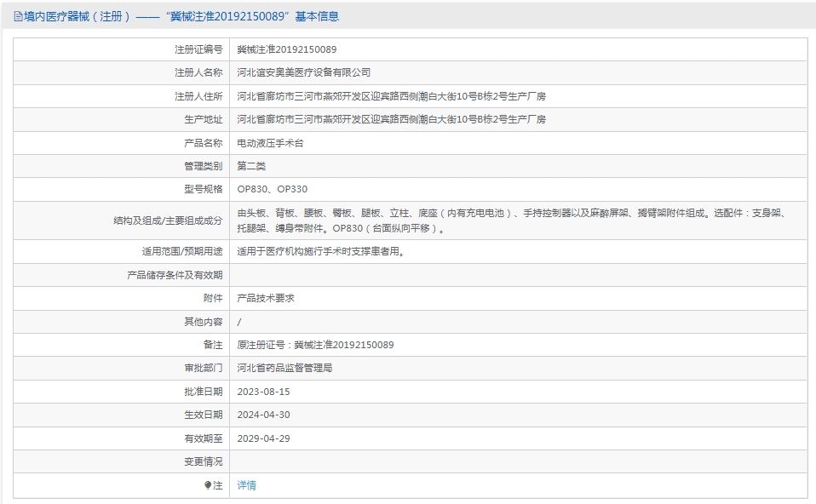Click the 注册人住所 address value
This screenshot has width=816, height=504.
[391, 96]
